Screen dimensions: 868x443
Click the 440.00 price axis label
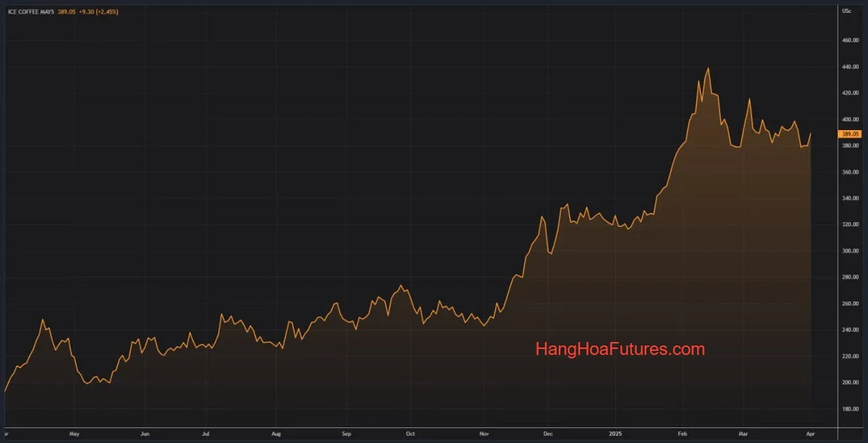coord(850,67)
